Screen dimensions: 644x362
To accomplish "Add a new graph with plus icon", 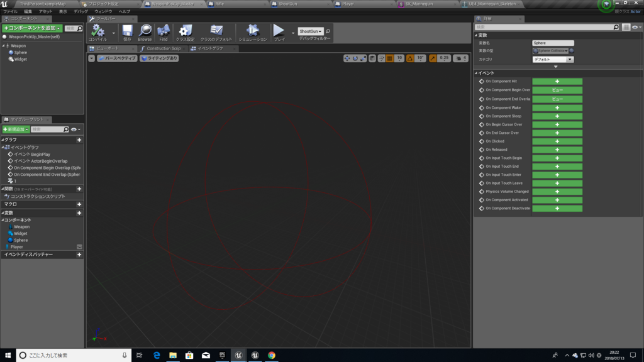I will tap(79, 140).
